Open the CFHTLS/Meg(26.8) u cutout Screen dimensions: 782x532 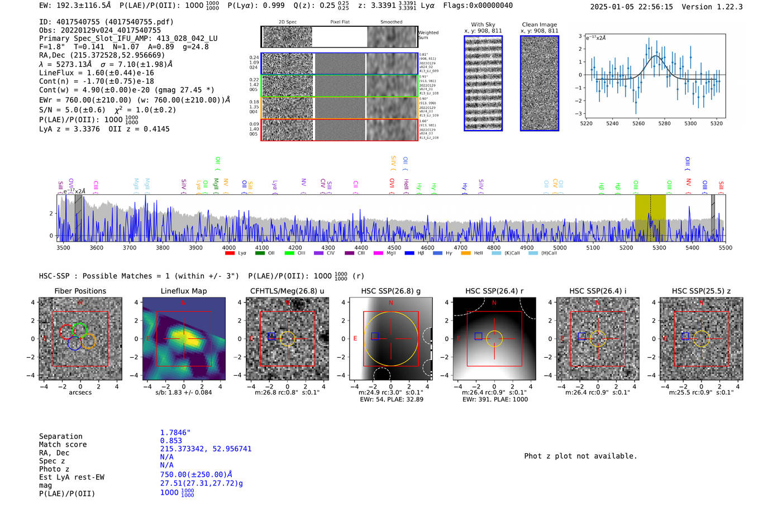(287, 339)
